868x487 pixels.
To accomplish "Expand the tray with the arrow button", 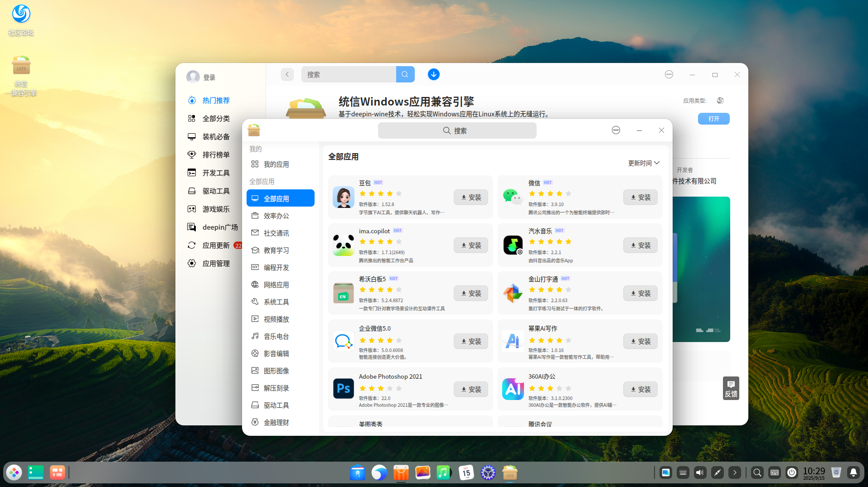I will coord(735,473).
